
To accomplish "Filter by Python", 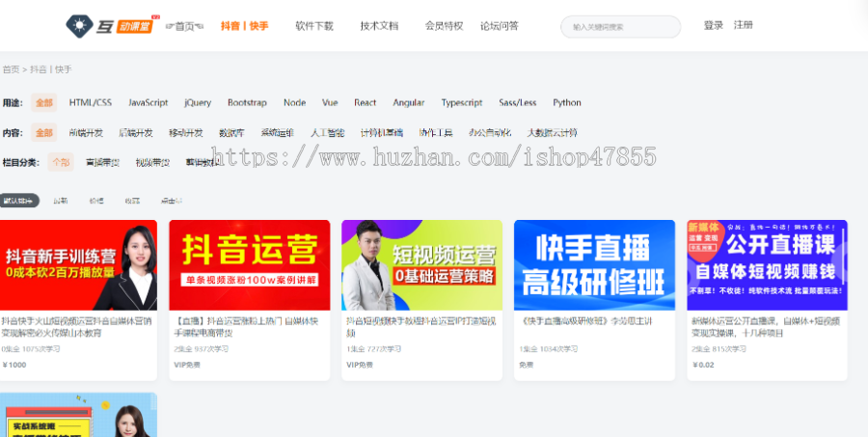I will click(x=567, y=102).
